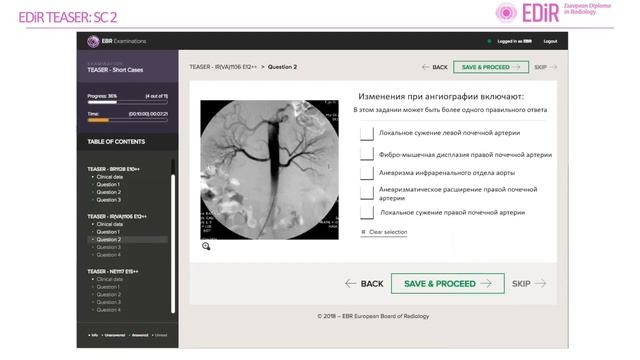Click the magnifier zoom icon below the angiogram

pyautogui.click(x=206, y=246)
